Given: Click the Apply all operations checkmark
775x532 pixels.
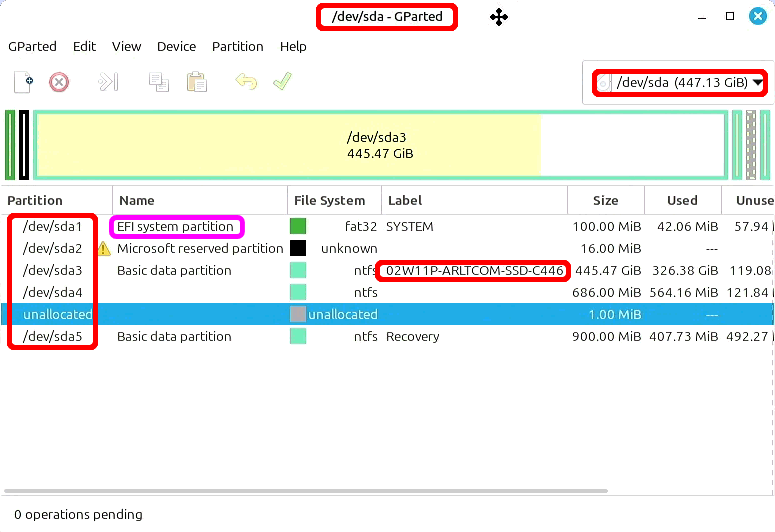Looking at the screenshot, I should point(282,82).
